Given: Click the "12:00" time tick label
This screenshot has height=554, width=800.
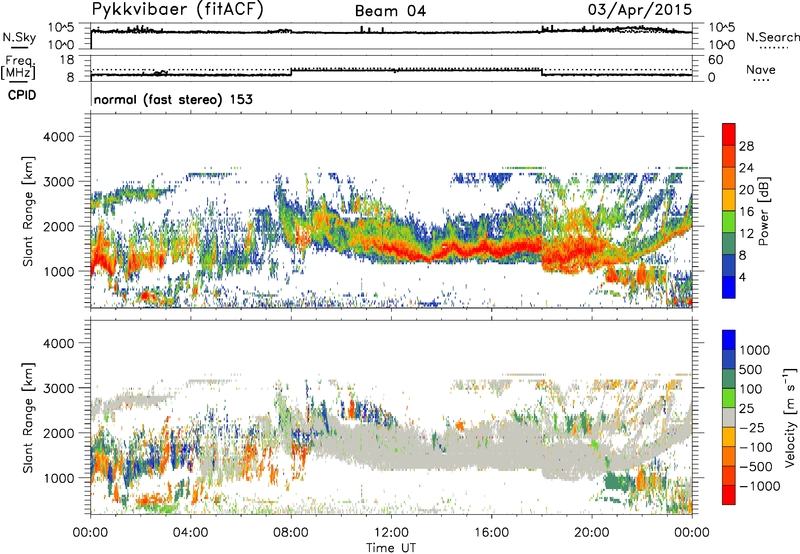Looking at the screenshot, I should click(x=391, y=533).
